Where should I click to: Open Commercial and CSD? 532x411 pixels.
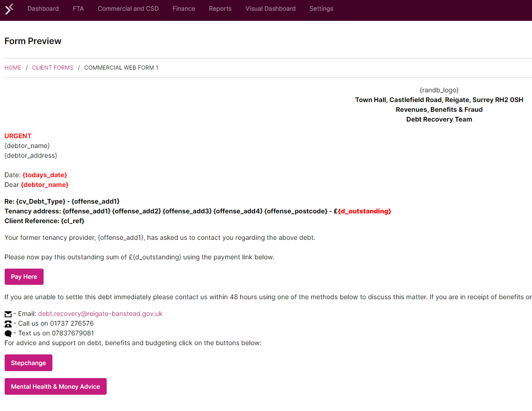(x=128, y=8)
